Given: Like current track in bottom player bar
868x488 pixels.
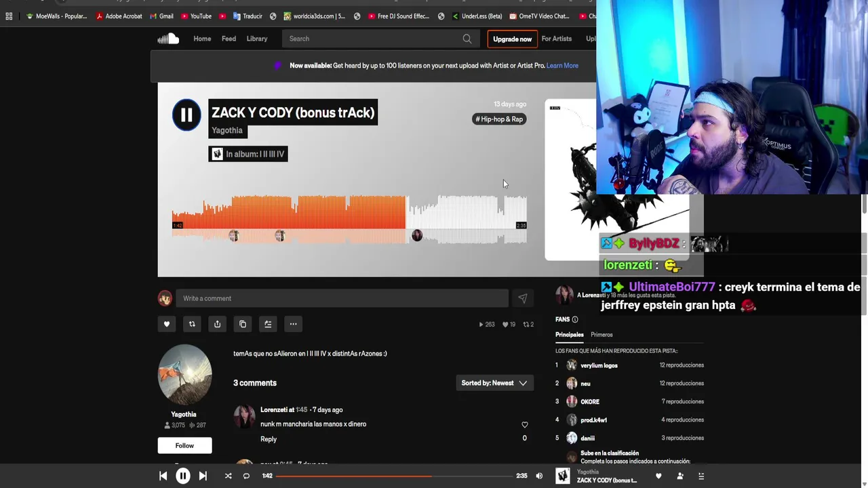Looking at the screenshot, I should point(658,476).
